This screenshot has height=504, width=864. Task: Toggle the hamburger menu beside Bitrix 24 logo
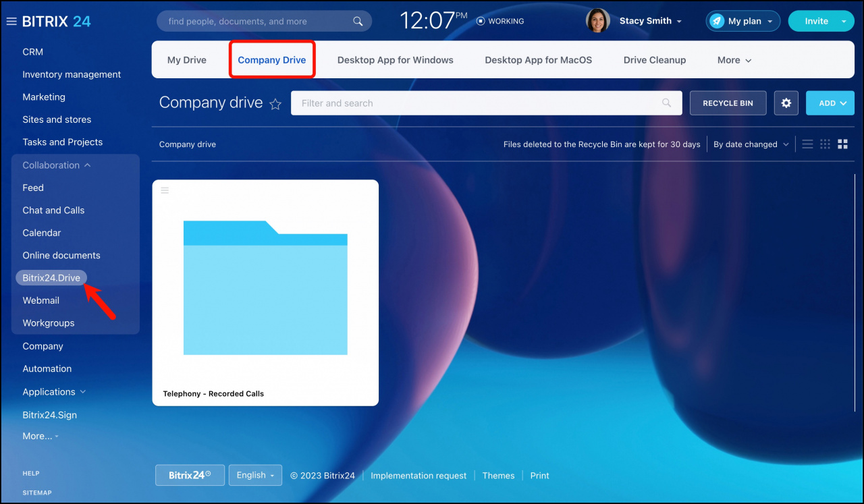pyautogui.click(x=11, y=21)
